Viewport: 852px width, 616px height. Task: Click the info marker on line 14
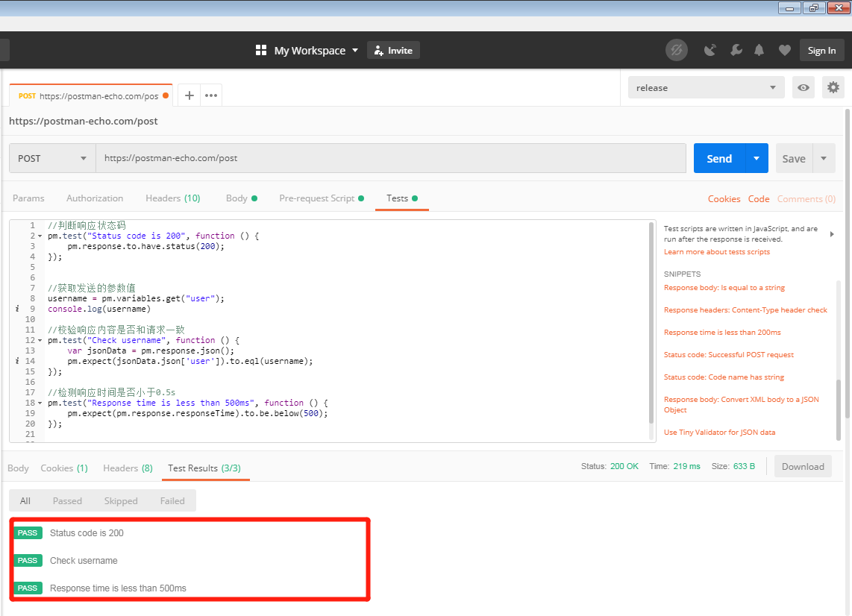(x=17, y=361)
